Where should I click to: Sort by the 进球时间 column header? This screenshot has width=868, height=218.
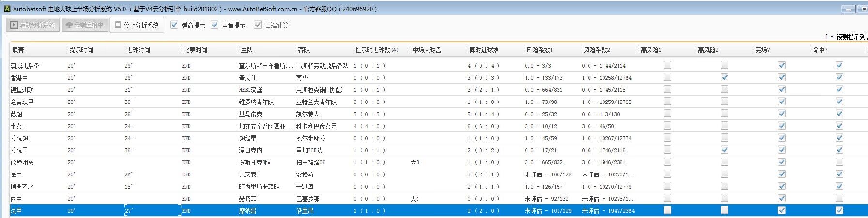138,50
